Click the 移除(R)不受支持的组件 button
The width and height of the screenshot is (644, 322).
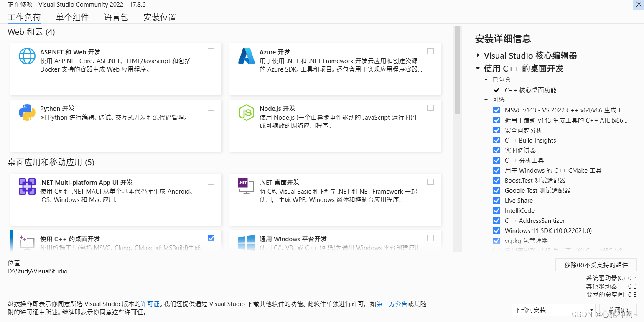pos(596,265)
